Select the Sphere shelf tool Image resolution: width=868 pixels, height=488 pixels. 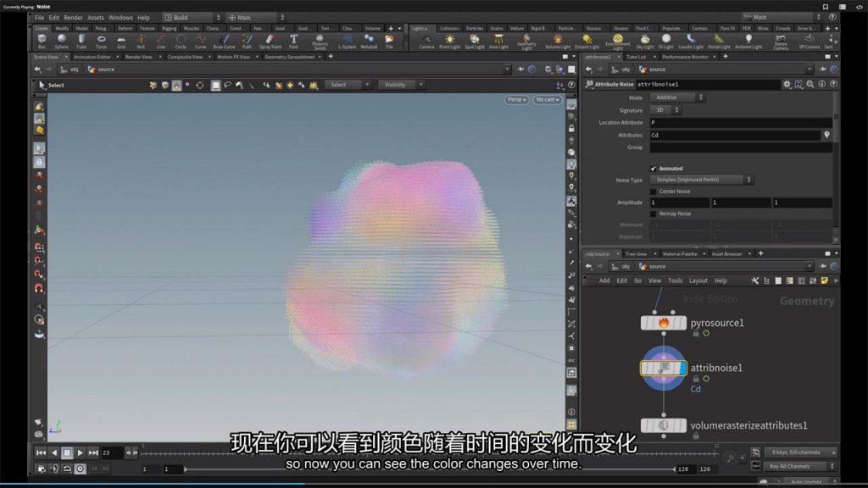point(61,41)
